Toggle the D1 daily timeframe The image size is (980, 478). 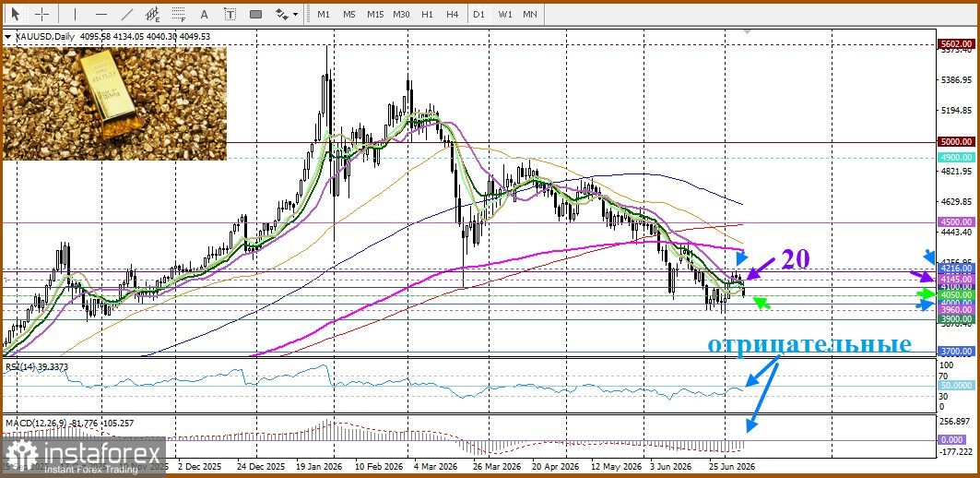(x=478, y=14)
